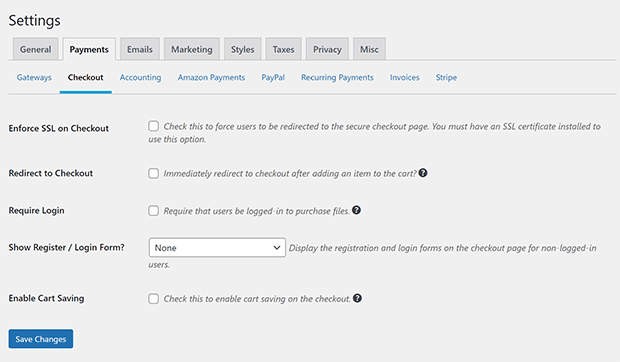The height and width of the screenshot is (362, 620).
Task: Select the Payments settings tab
Action: (89, 49)
